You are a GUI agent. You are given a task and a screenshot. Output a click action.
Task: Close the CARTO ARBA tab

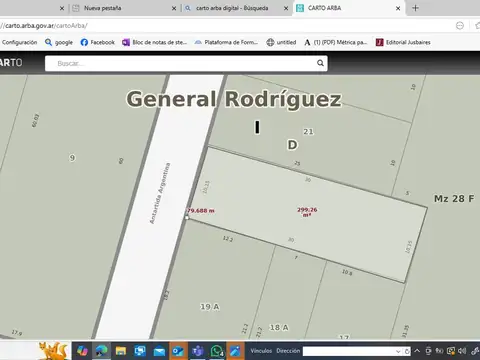click(x=398, y=8)
